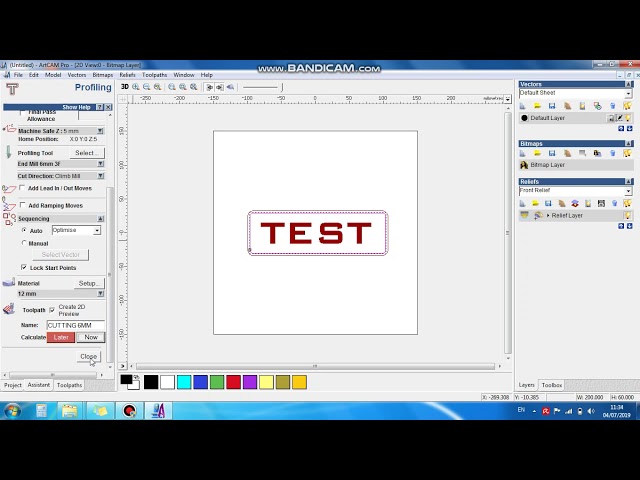Save vector layer using disk icon
Image resolution: width=640 pixels, height=480 pixels.
552,106
